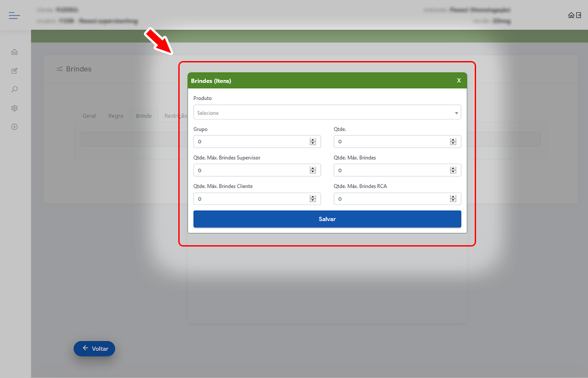Viewport: 588px width, 378px height.
Task: Open the settings gear in the sidebar
Action: [14, 108]
